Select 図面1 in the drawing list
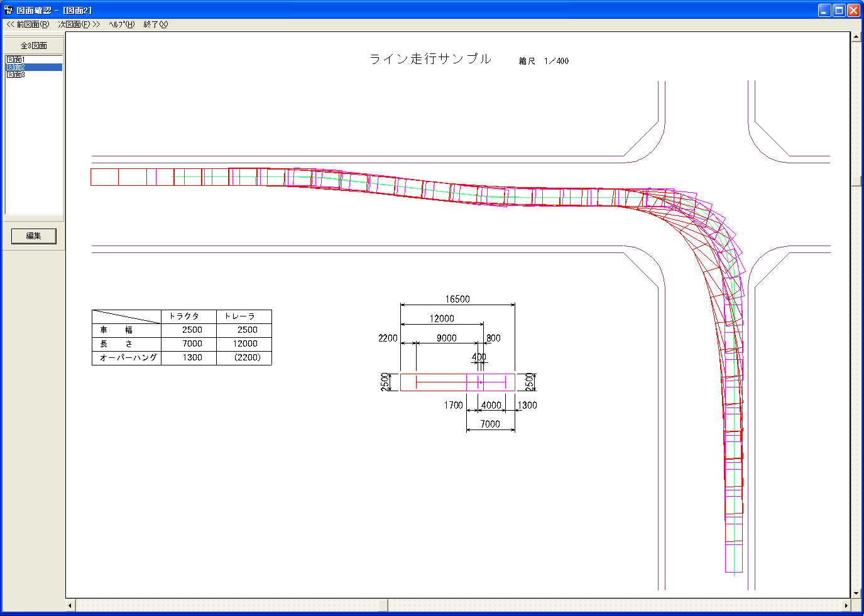 coord(16,60)
